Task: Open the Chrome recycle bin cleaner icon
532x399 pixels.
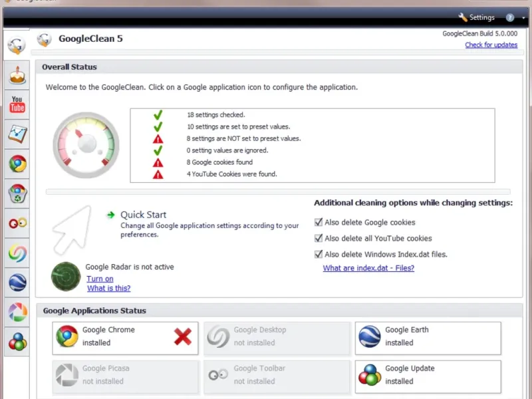Action: click(x=17, y=194)
